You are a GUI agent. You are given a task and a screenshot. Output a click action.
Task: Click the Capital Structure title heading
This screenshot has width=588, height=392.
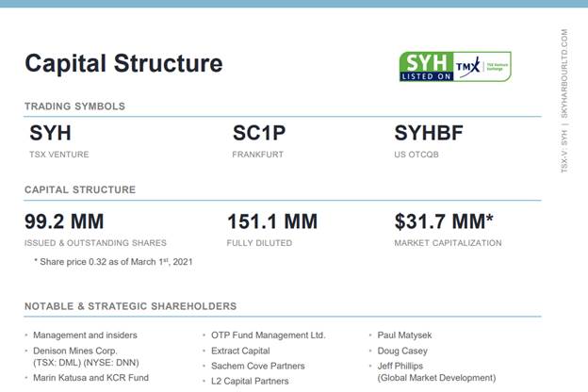pyautogui.click(x=123, y=64)
